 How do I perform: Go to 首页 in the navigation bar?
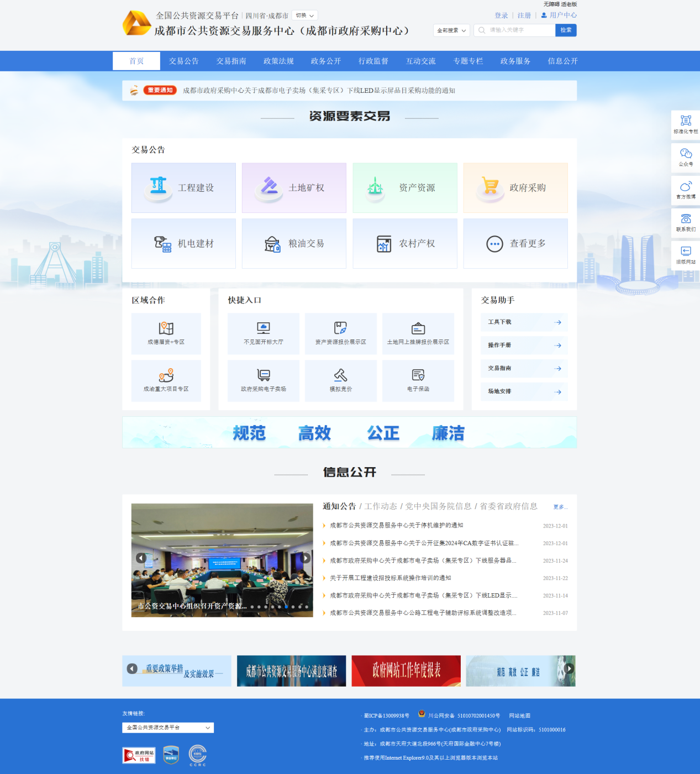(136, 61)
